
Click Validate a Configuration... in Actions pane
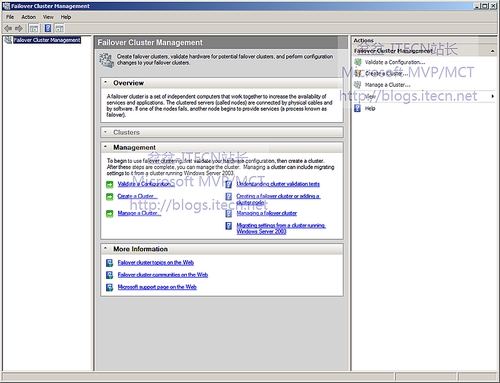395,62
